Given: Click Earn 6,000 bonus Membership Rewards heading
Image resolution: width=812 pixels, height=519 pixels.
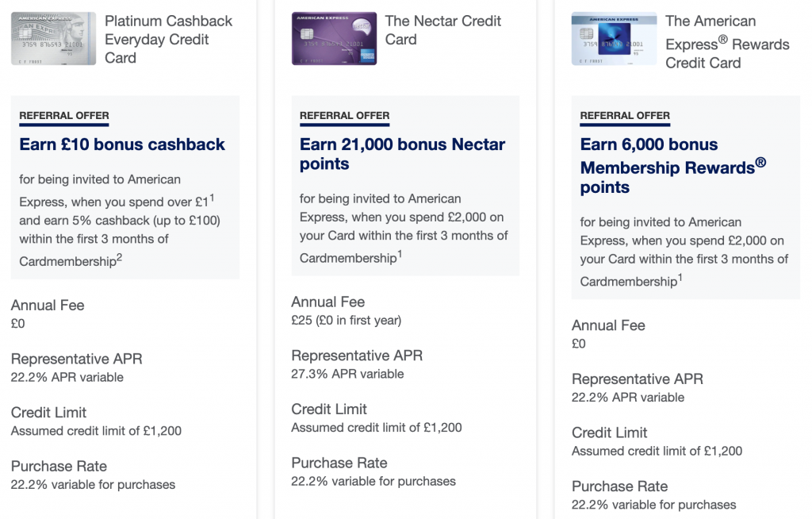Looking at the screenshot, I should tap(673, 165).
